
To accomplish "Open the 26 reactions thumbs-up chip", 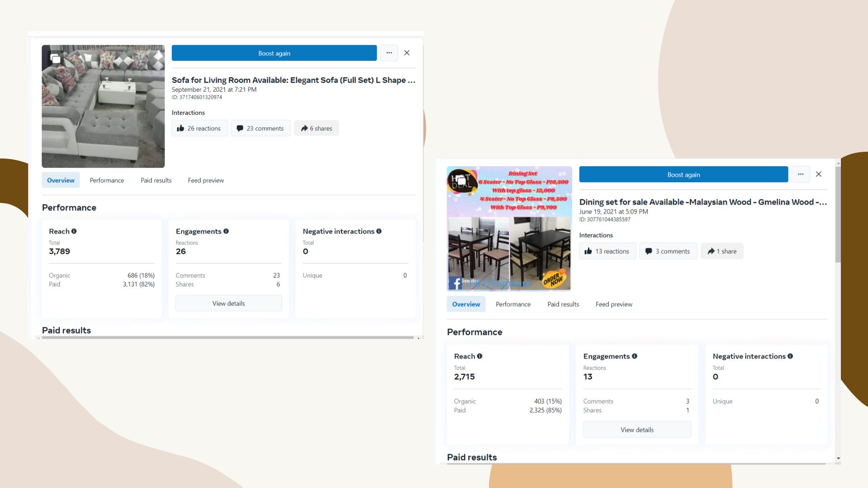I will 199,128.
